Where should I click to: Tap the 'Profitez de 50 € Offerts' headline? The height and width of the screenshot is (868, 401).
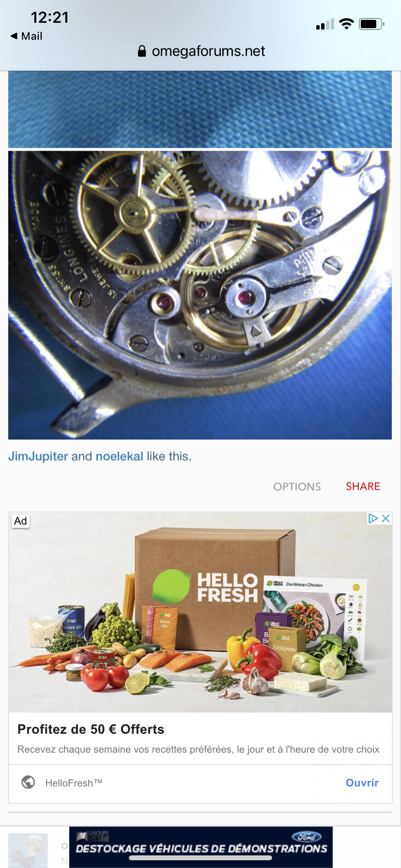pyautogui.click(x=91, y=729)
